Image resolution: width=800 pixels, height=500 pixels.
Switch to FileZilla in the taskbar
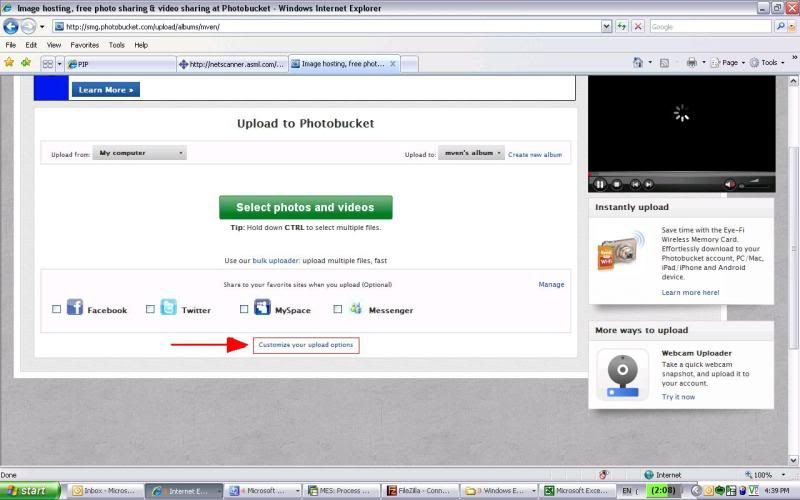tap(420, 491)
